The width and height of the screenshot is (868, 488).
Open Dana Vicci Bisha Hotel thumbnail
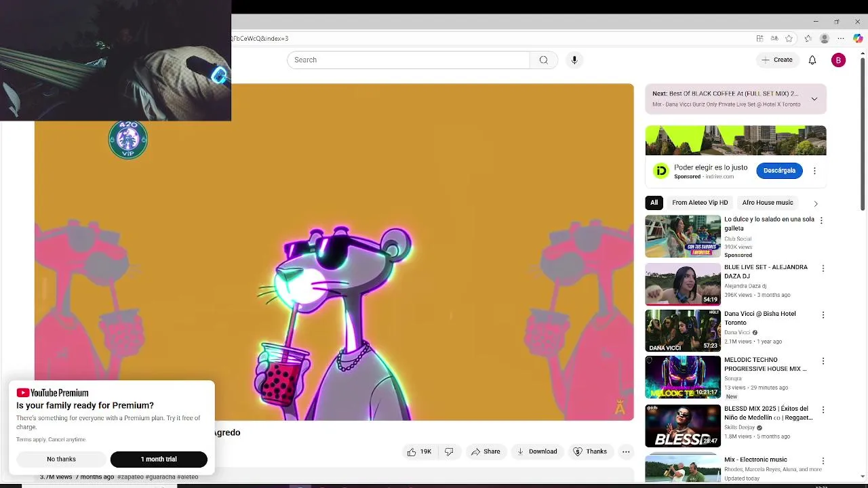click(x=683, y=331)
